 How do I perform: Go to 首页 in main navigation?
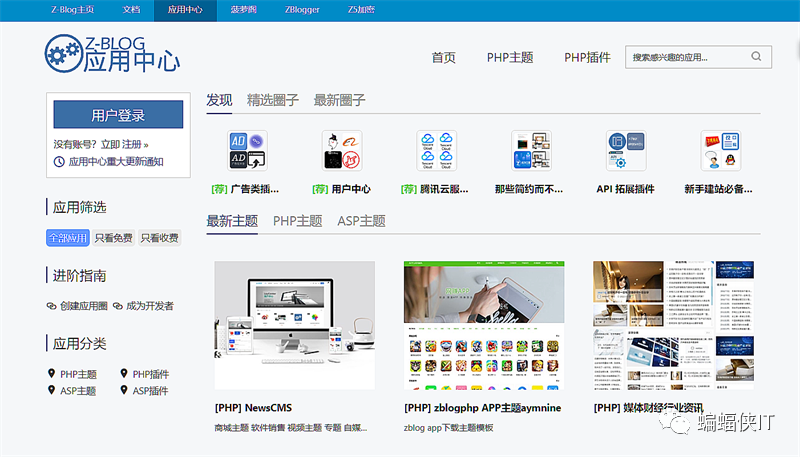point(443,57)
